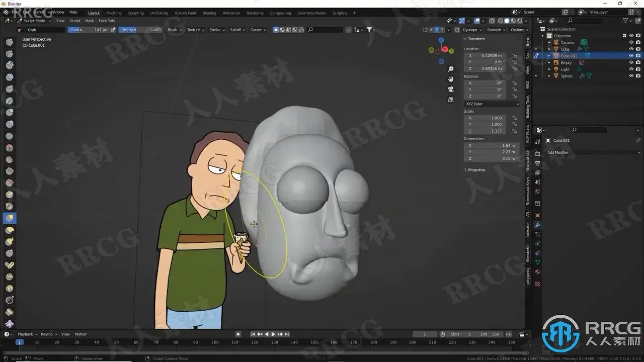Open the Sculpt Mode dropdown

pos(34,21)
